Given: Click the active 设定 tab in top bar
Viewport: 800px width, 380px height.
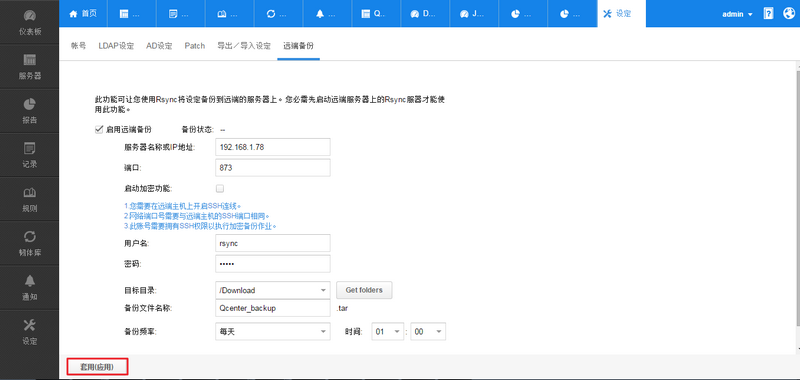Looking at the screenshot, I should [x=621, y=14].
